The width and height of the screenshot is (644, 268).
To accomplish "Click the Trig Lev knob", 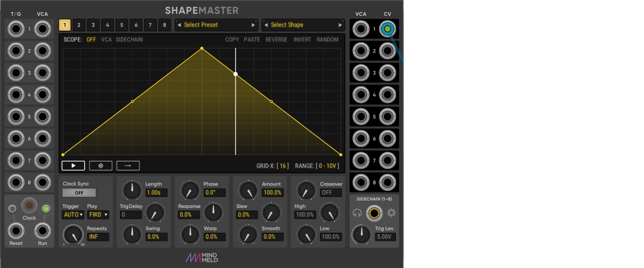I will pyautogui.click(x=361, y=234).
